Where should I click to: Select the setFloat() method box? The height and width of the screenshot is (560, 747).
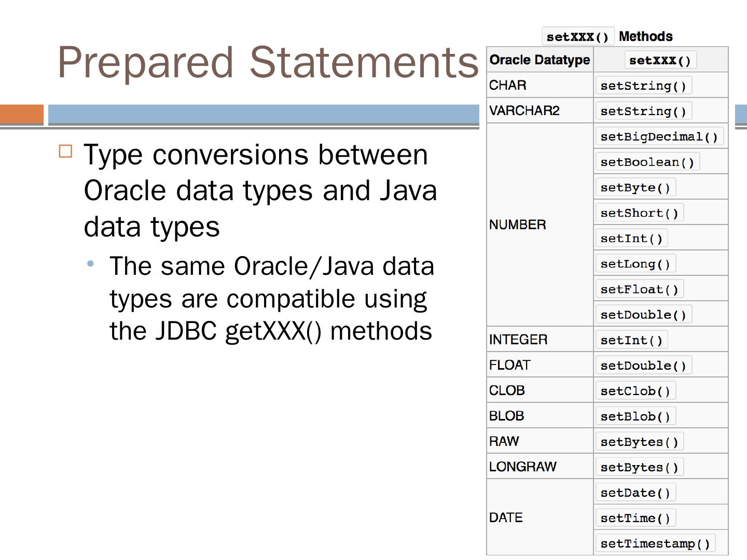[x=639, y=289]
